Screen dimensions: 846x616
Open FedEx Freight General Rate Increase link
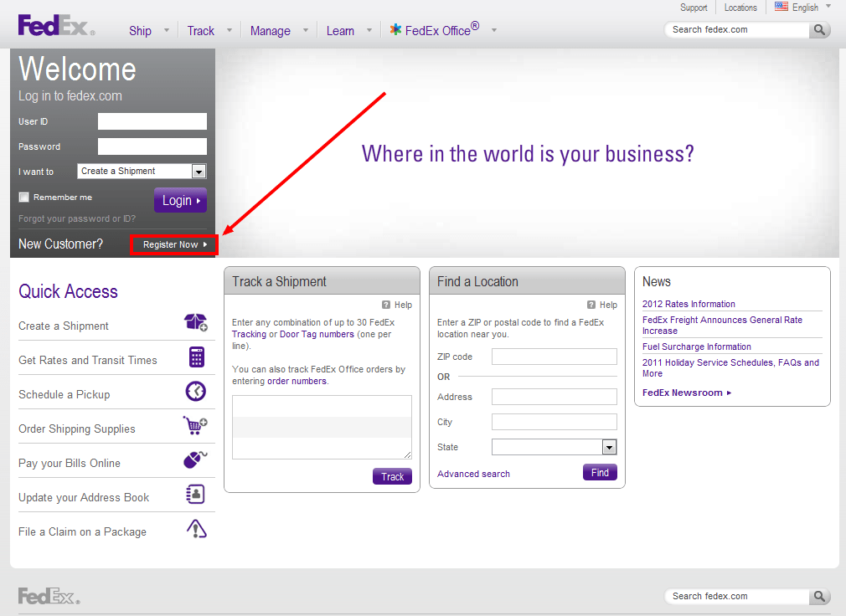click(722, 325)
